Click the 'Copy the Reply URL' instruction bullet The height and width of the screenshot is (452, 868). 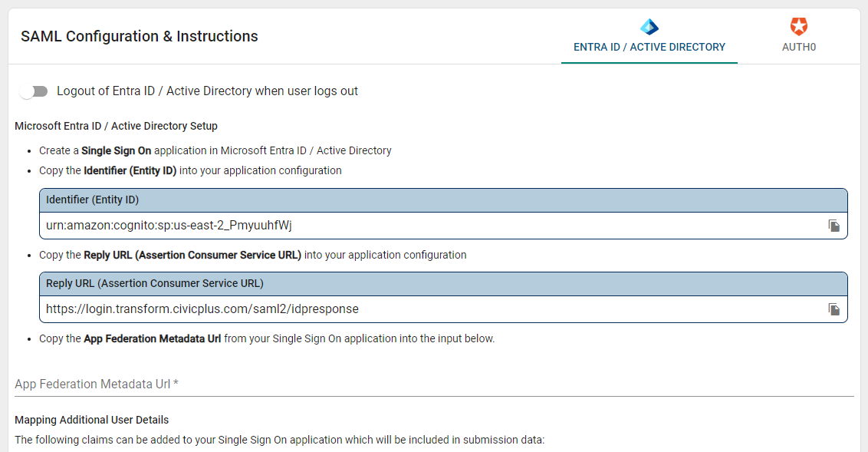click(x=253, y=255)
